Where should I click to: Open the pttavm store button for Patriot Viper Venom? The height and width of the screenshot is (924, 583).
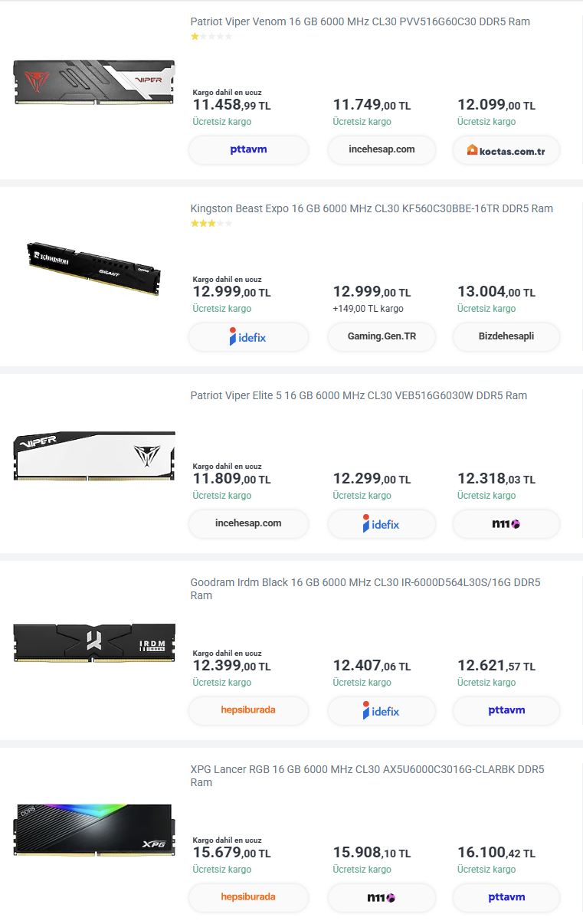[x=249, y=149]
